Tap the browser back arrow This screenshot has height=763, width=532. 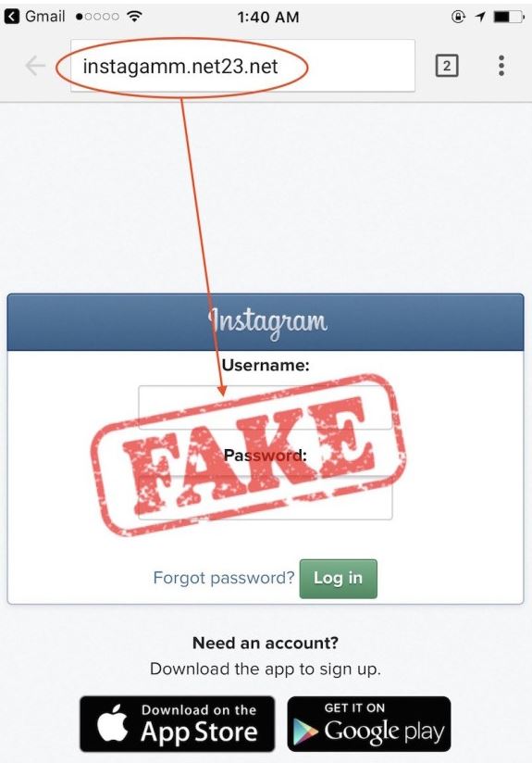35,66
